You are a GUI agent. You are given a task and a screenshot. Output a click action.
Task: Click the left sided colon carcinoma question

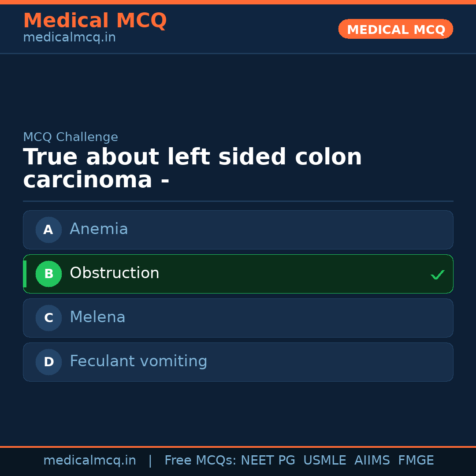[192, 168]
